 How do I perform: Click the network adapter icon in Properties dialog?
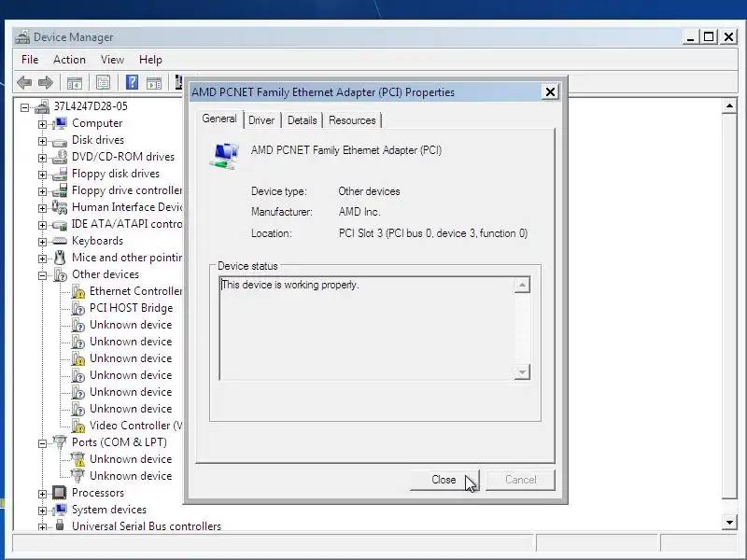click(x=224, y=156)
